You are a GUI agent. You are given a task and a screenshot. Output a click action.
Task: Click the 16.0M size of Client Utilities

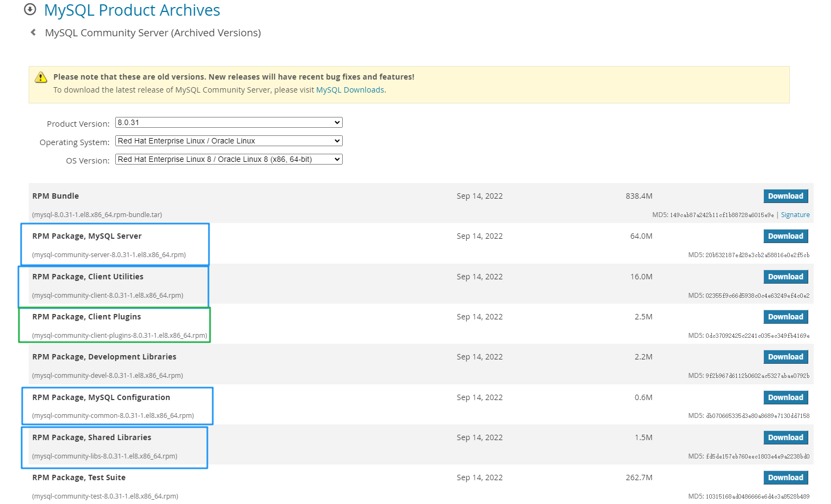pos(641,277)
